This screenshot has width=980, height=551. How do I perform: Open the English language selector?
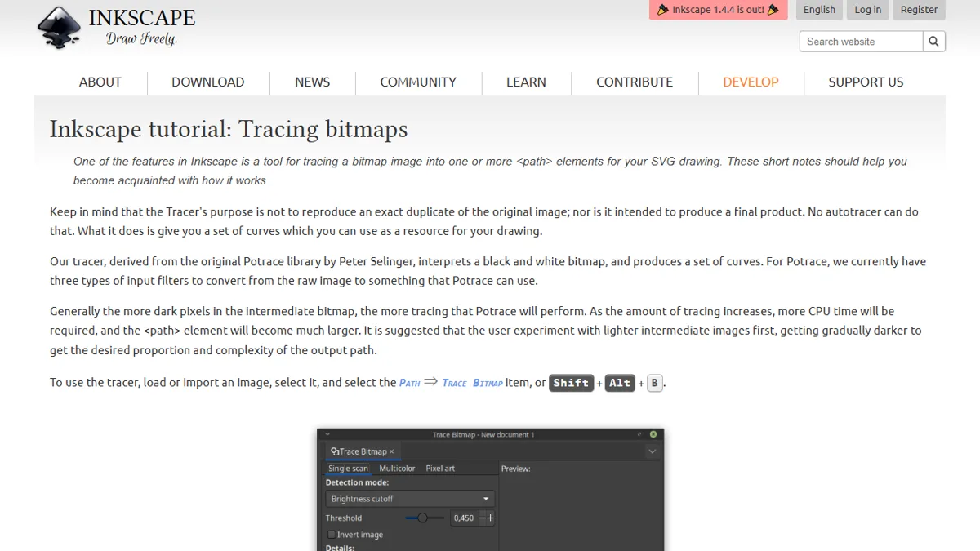819,10
